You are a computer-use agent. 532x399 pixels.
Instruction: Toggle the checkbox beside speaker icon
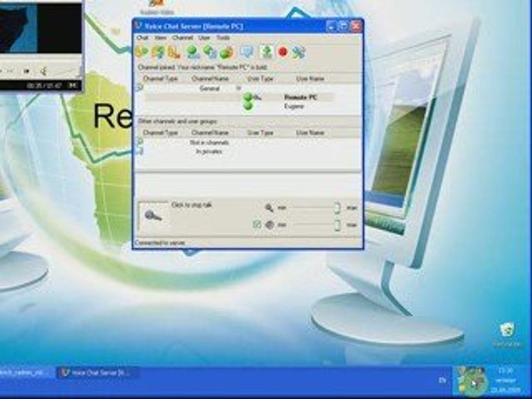(x=257, y=224)
